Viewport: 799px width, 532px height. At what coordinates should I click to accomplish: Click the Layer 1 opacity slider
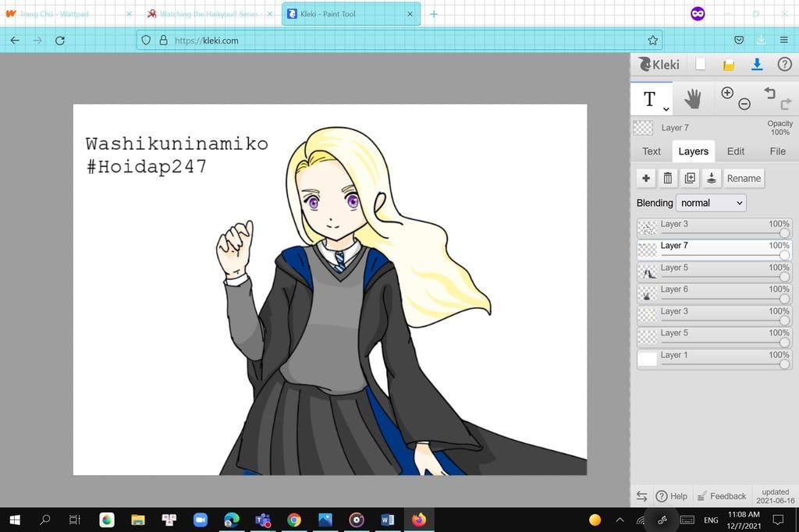click(x=725, y=365)
